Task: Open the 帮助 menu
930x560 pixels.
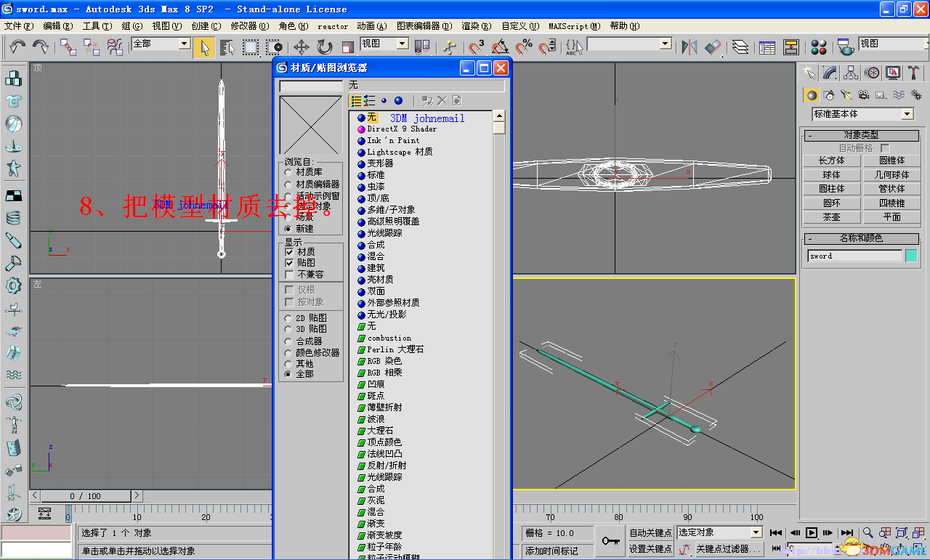Action: tap(624, 25)
